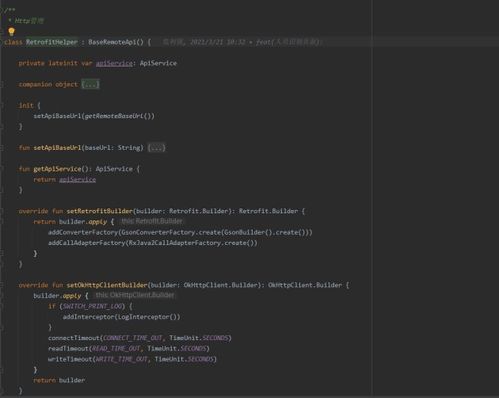The image size is (499, 398).
Task: Click the 'this: OkHttpClient.Builder' inlay hint
Action: coord(135,295)
